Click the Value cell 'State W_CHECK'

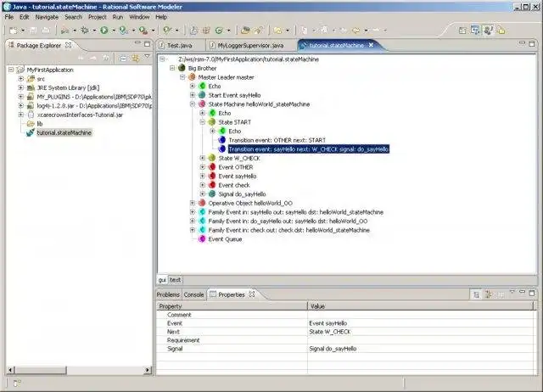421,332
